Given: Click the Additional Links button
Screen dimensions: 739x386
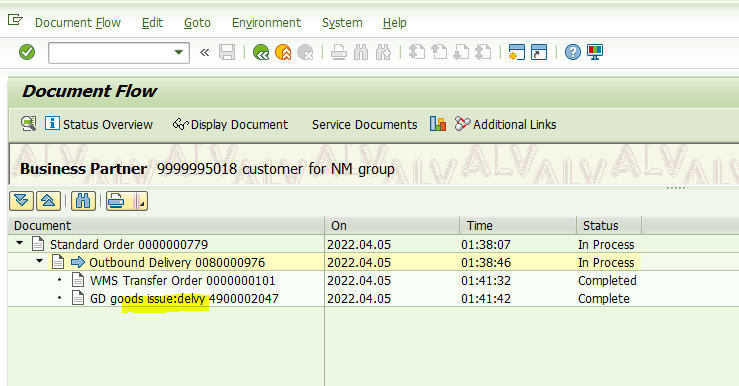Looking at the screenshot, I should (505, 124).
